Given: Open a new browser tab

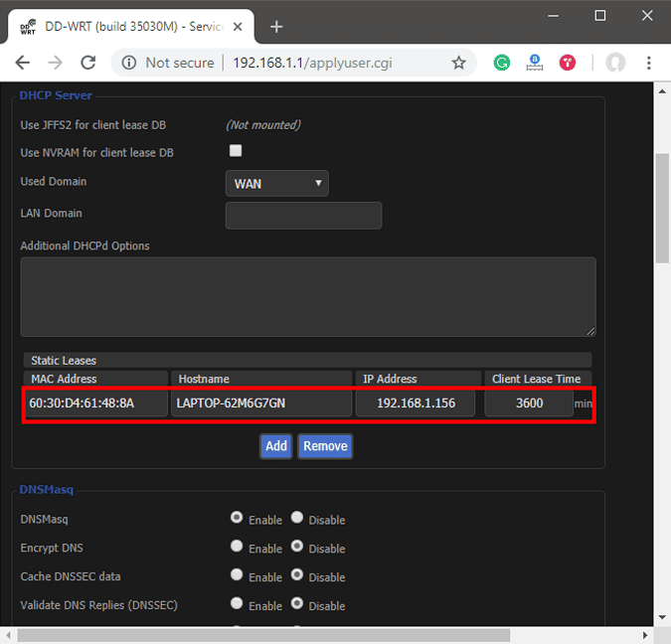Looking at the screenshot, I should tap(276, 27).
